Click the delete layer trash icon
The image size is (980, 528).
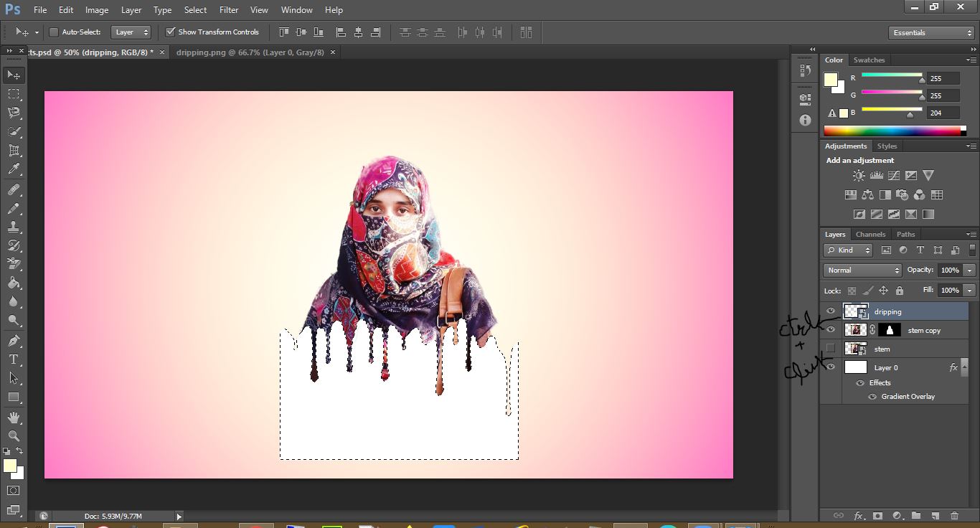pyautogui.click(x=954, y=515)
